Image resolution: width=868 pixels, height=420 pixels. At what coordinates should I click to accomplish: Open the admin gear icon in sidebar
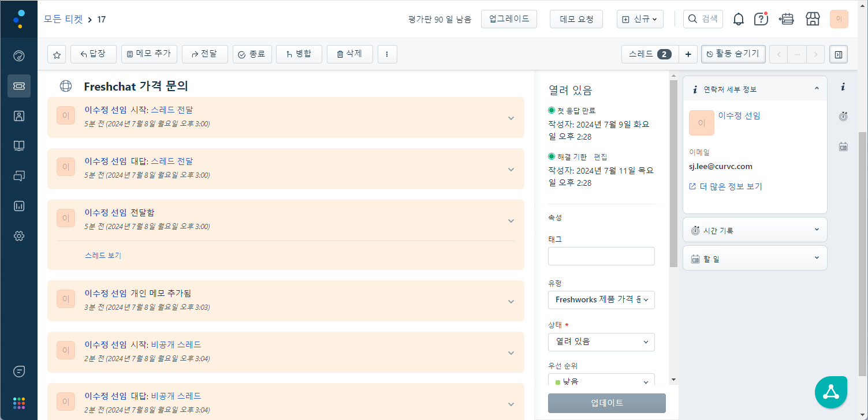19,236
